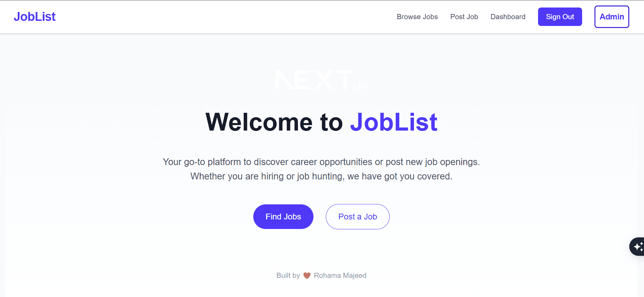Viewport: 644px width, 297px height.
Task: Click the outlined Post a Job button
Action: (x=358, y=217)
